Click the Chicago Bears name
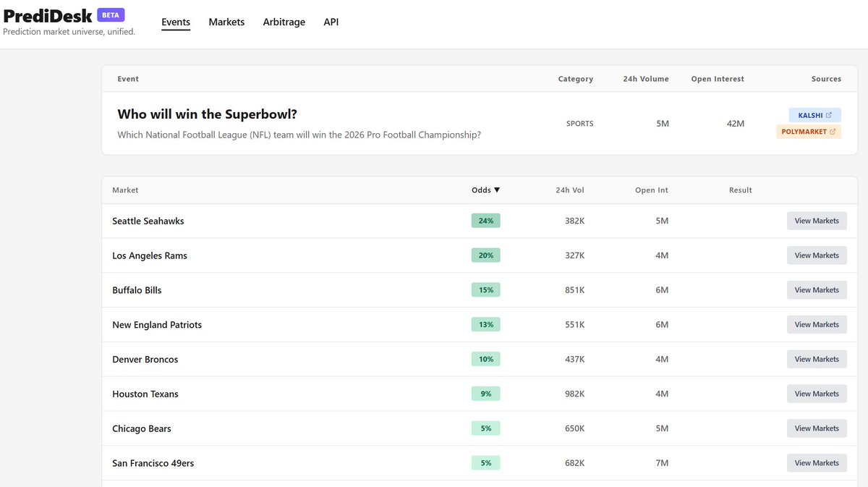Viewport: 868px width, 487px height. [x=142, y=428]
